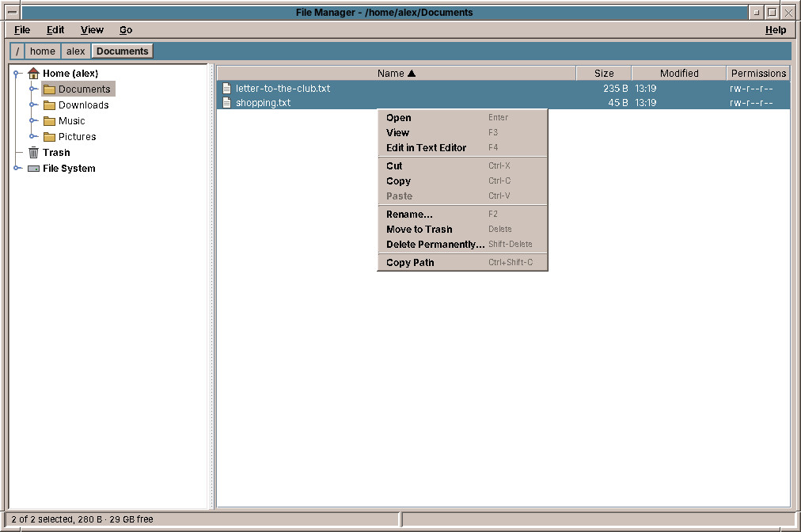
Task: Click the File System drive icon
Action: (33, 168)
